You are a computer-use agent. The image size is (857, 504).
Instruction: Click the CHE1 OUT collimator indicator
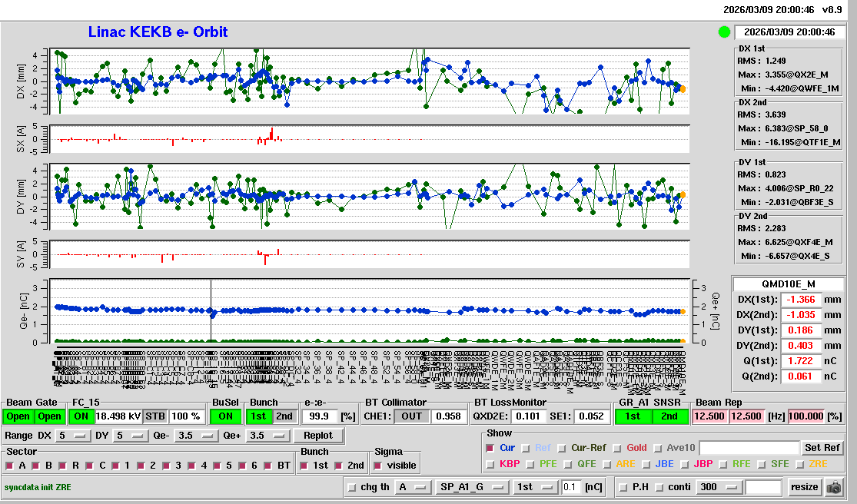point(413,416)
